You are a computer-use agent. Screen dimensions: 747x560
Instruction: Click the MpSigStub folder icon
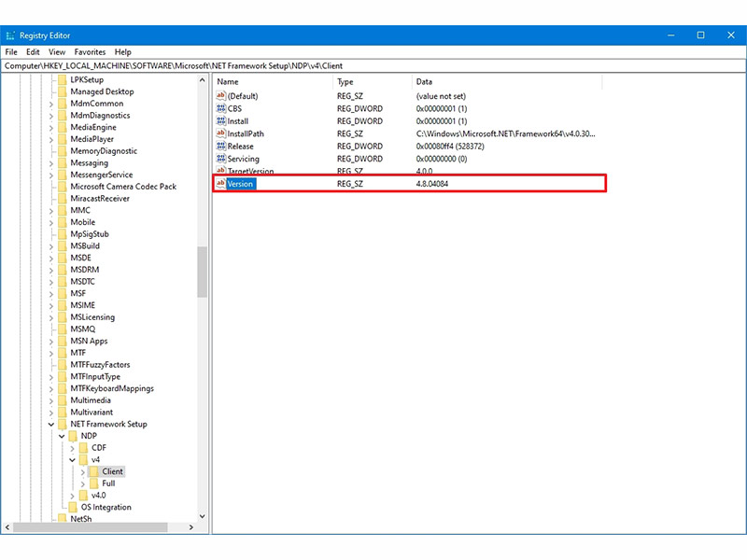(x=63, y=234)
